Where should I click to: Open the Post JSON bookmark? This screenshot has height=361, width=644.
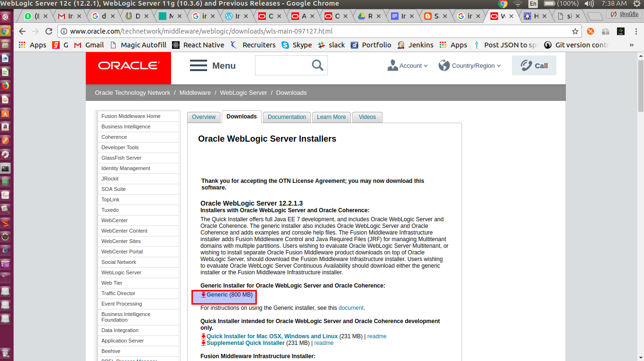pos(506,45)
